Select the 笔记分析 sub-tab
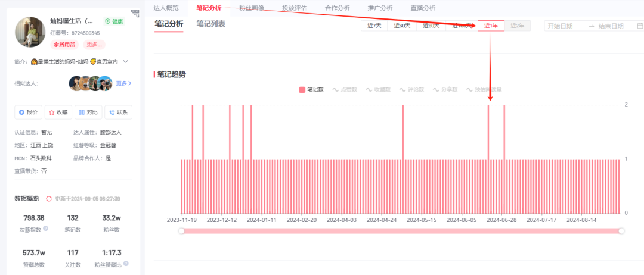Image resolution: width=644 pixels, height=275 pixels. [169, 24]
